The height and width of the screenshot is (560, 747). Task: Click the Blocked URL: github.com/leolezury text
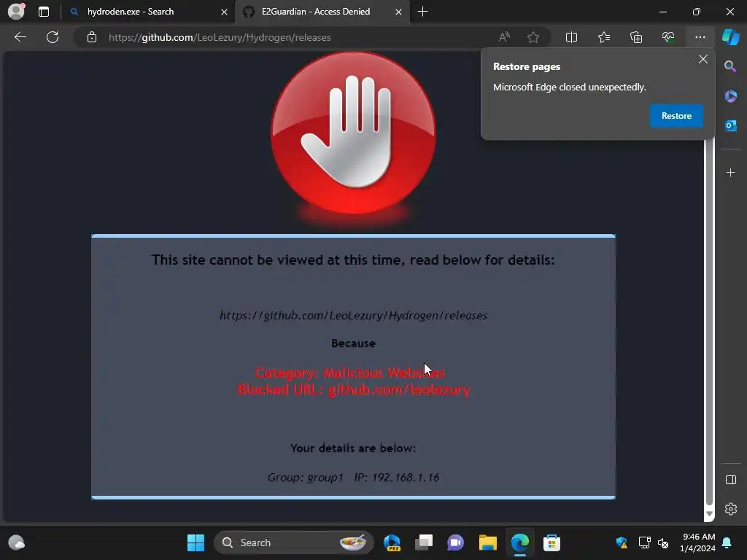click(354, 389)
